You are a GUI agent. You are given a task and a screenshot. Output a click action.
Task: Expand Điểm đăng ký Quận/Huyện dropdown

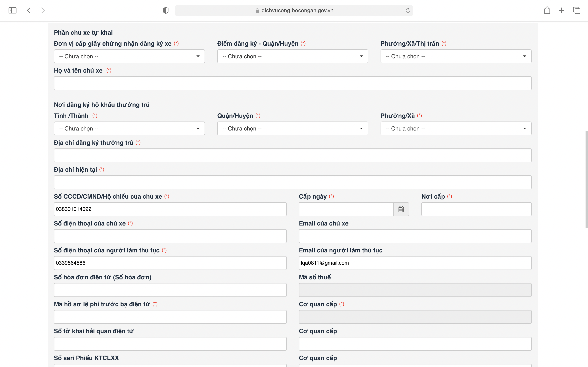click(x=293, y=56)
